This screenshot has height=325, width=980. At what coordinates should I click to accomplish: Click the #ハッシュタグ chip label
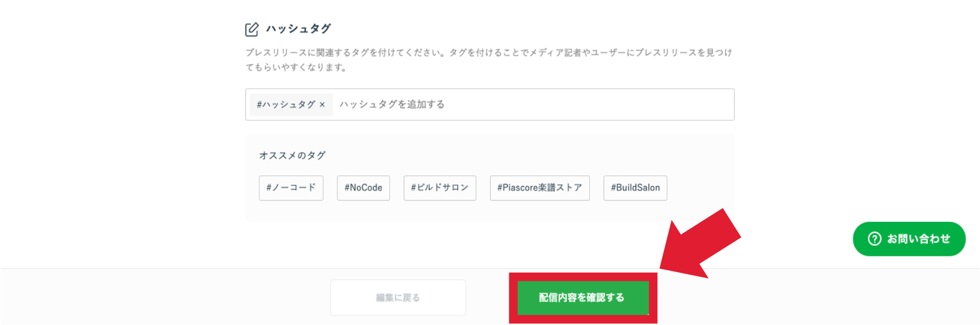pos(286,104)
